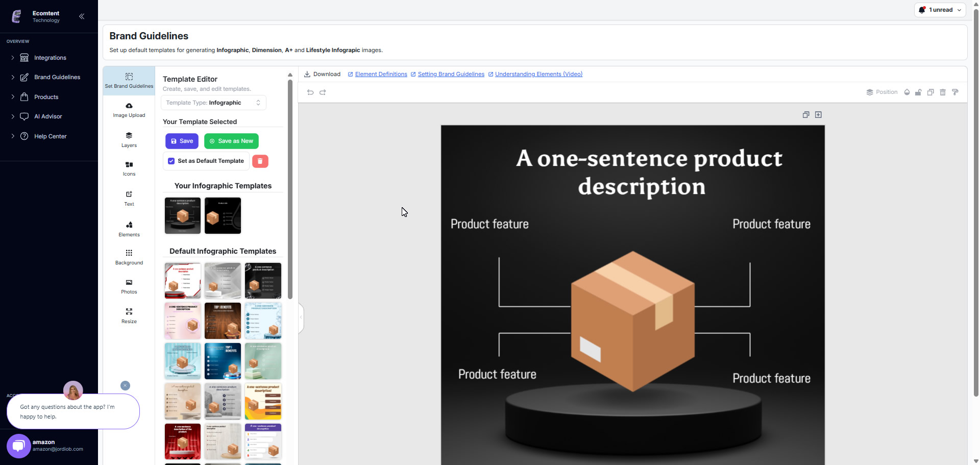Toggle Set as Default Template checkbox
The image size is (980, 465).
171,161
